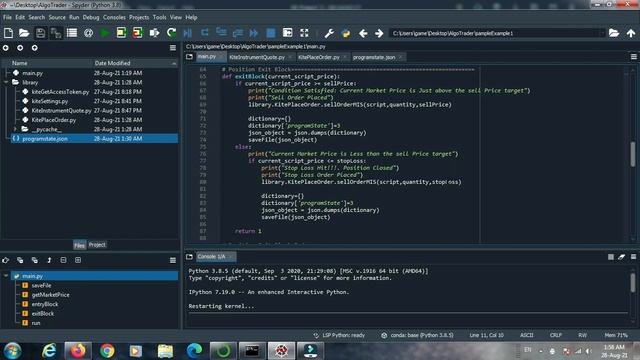
Task: Open Firefox from the Windows taskbar
Action: (x=77, y=351)
